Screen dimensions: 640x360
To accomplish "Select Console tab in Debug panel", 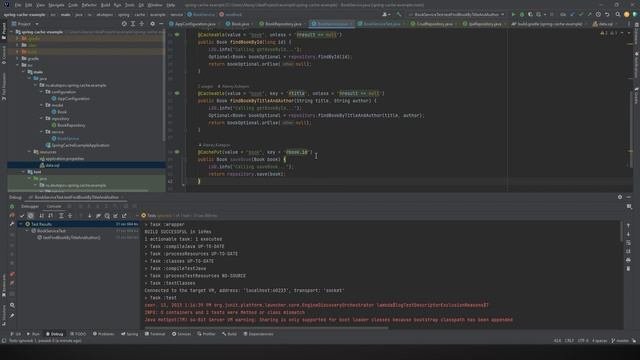I will [x=54, y=207].
